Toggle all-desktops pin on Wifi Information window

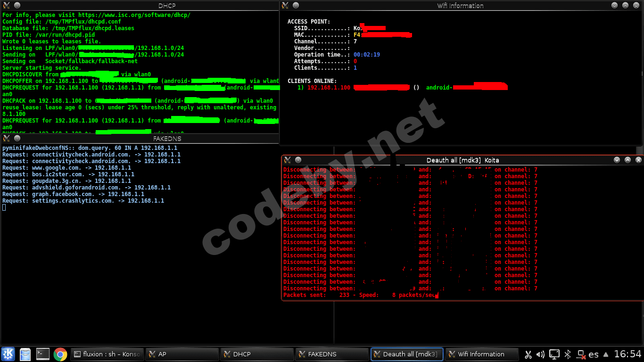click(296, 6)
